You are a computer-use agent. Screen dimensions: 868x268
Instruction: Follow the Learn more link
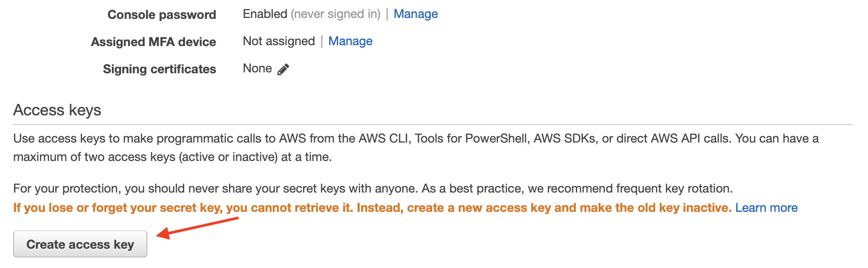tap(766, 208)
